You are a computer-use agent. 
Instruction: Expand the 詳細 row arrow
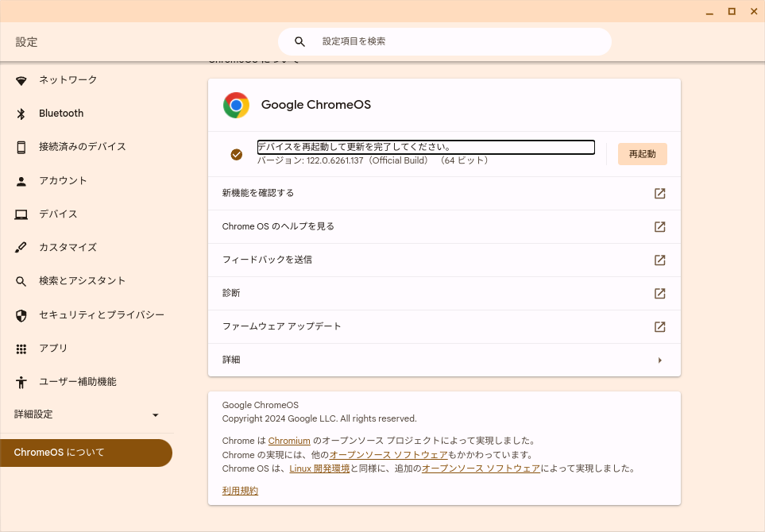coord(659,360)
